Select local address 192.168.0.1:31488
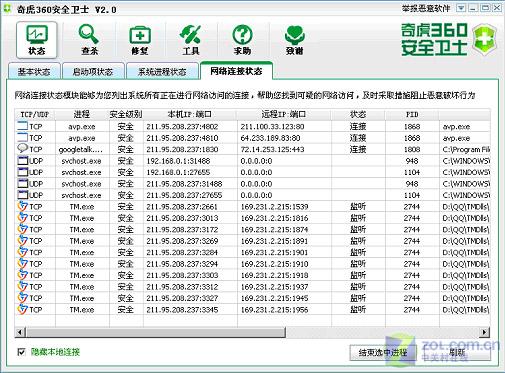The image size is (505, 373). (x=178, y=161)
